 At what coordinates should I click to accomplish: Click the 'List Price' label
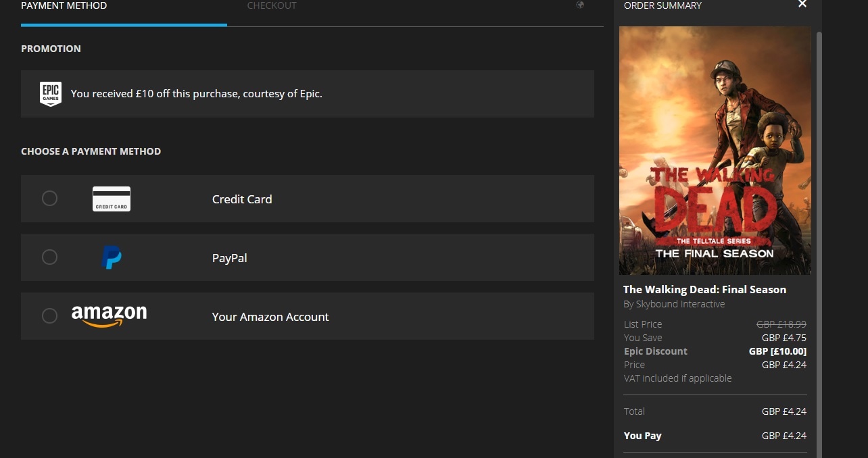(643, 324)
